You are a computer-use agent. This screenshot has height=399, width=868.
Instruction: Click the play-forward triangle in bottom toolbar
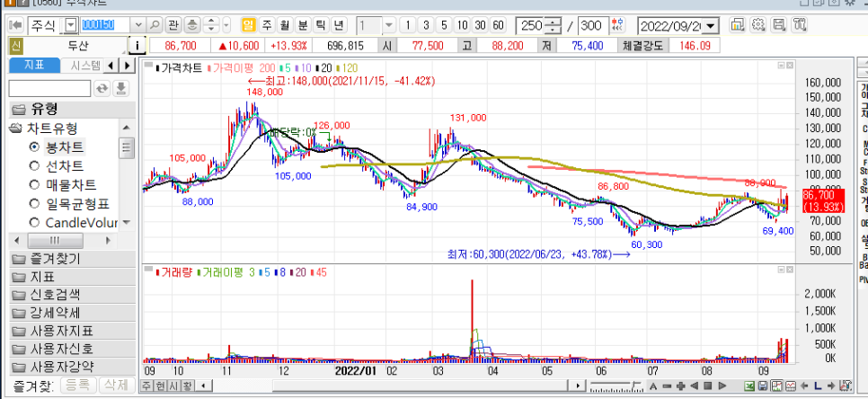[x=722, y=386]
